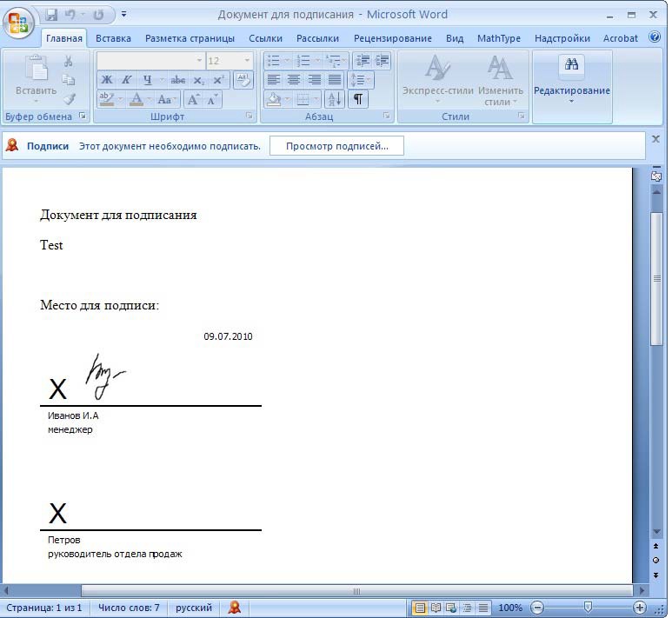This screenshot has height=618, width=672.
Task: Switch to Рецензирование tab
Action: tap(393, 38)
